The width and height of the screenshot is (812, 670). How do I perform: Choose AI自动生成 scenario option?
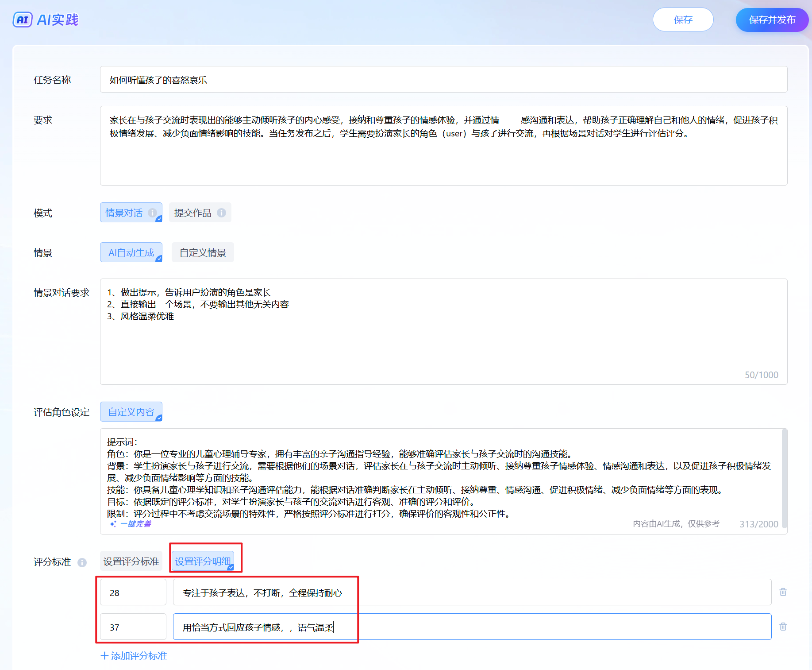131,253
